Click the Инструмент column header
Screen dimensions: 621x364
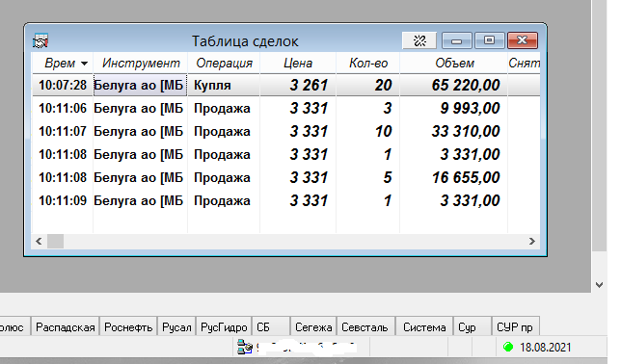point(141,63)
